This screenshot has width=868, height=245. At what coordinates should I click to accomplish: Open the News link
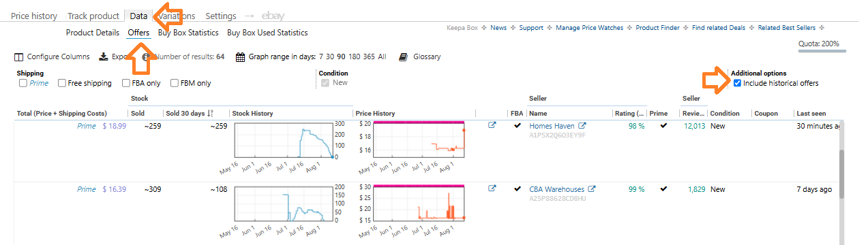(498, 28)
